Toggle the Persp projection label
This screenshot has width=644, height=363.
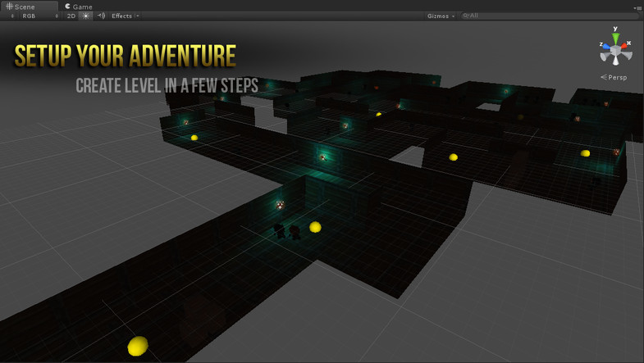click(614, 77)
